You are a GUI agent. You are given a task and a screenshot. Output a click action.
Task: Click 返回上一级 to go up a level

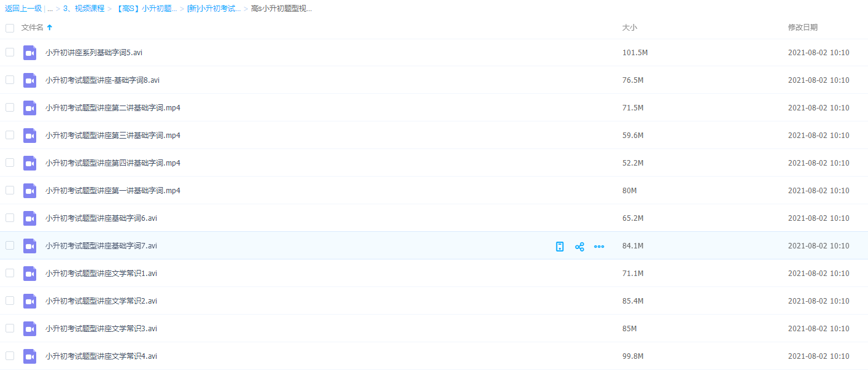pyautogui.click(x=23, y=9)
